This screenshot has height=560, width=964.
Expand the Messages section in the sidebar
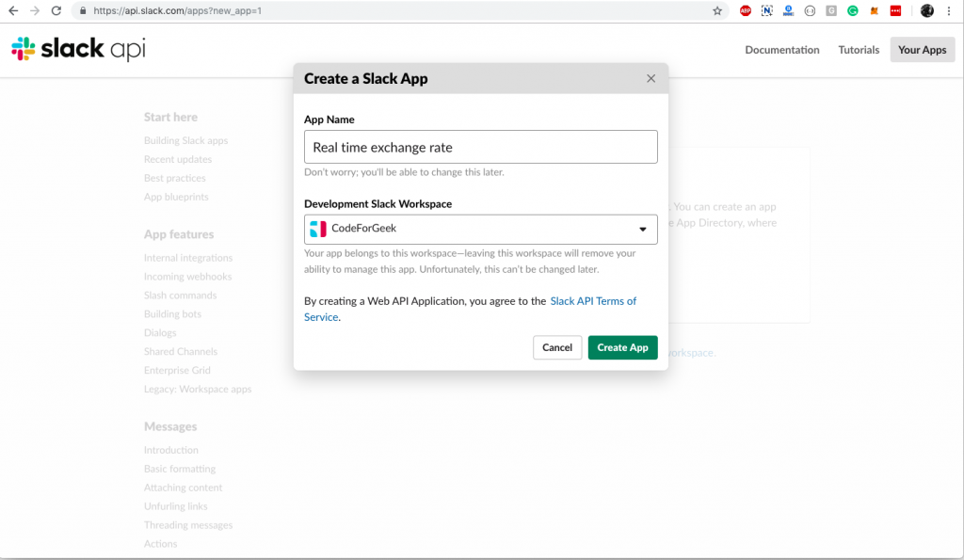169,426
